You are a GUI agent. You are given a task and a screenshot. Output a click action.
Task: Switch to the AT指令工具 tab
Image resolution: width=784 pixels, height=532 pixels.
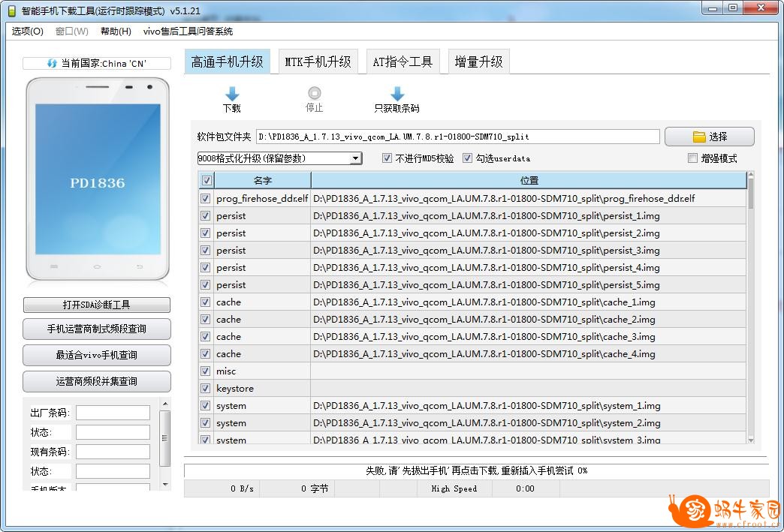pyautogui.click(x=403, y=62)
